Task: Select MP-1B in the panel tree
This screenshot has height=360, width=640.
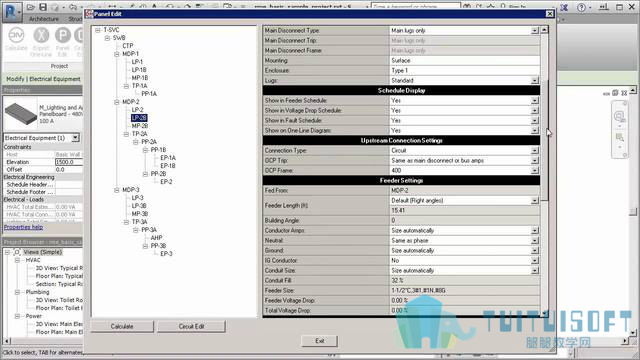Action: point(140,78)
